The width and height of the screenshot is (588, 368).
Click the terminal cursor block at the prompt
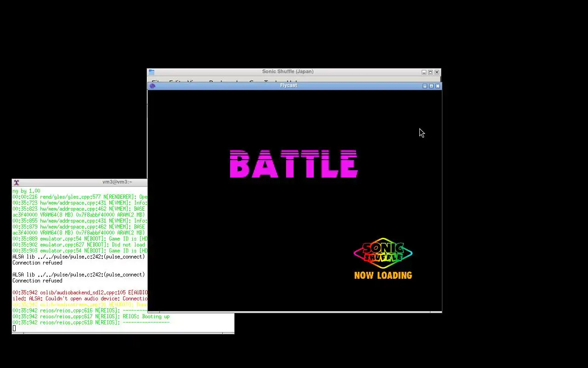[14, 328]
